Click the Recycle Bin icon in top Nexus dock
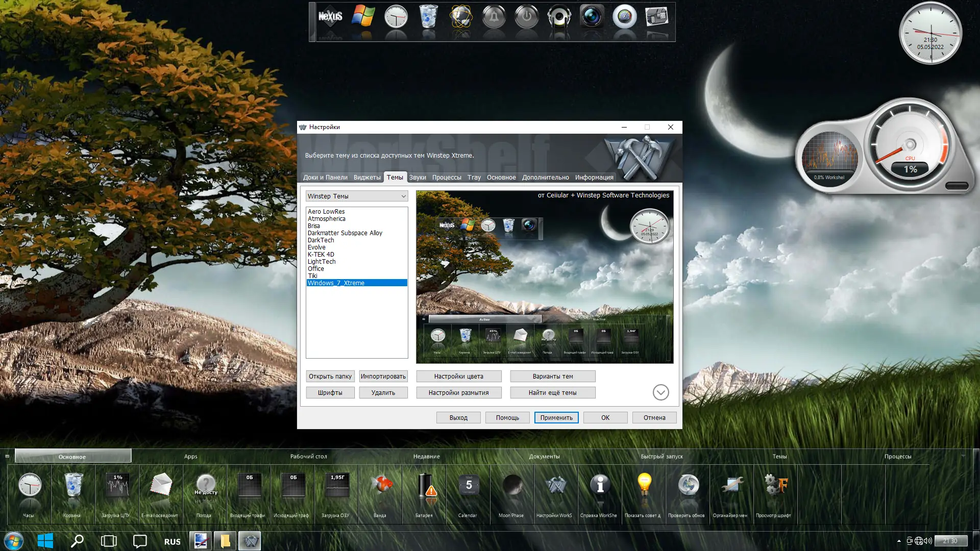 pos(428,17)
